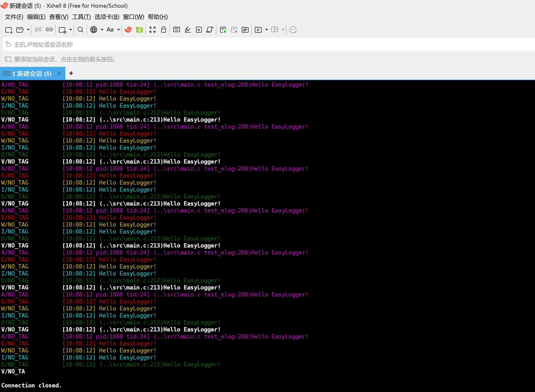Click the script scroll icon

[x=210, y=30]
